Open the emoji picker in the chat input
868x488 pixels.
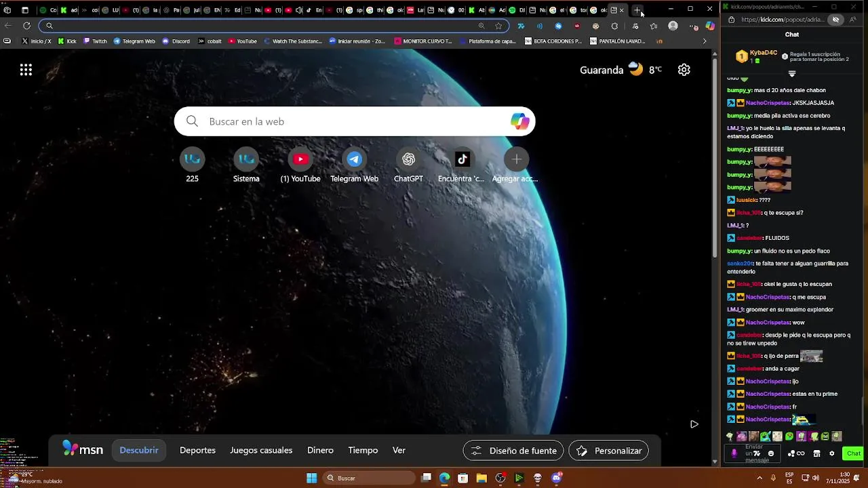coord(771,453)
